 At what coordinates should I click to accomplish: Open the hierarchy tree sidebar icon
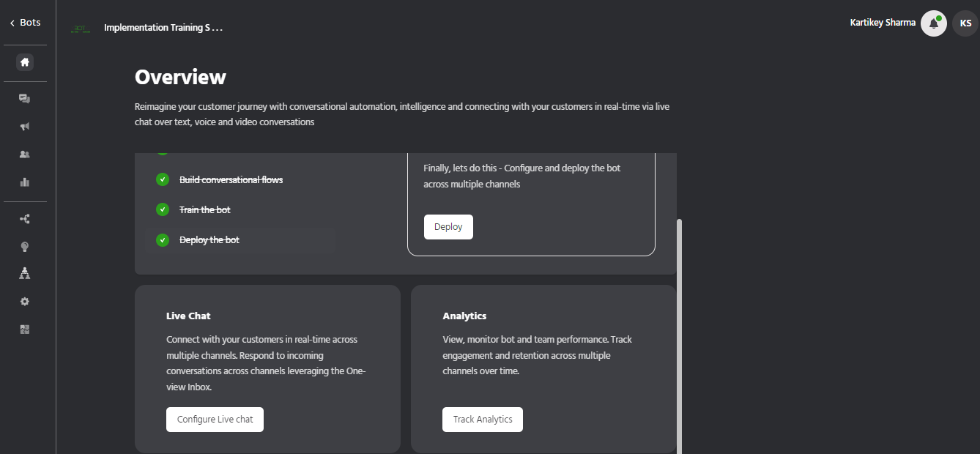tap(25, 273)
